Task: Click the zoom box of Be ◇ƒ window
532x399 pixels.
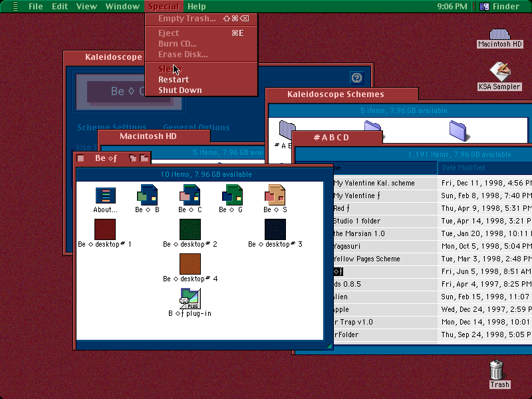Action: click(x=132, y=158)
